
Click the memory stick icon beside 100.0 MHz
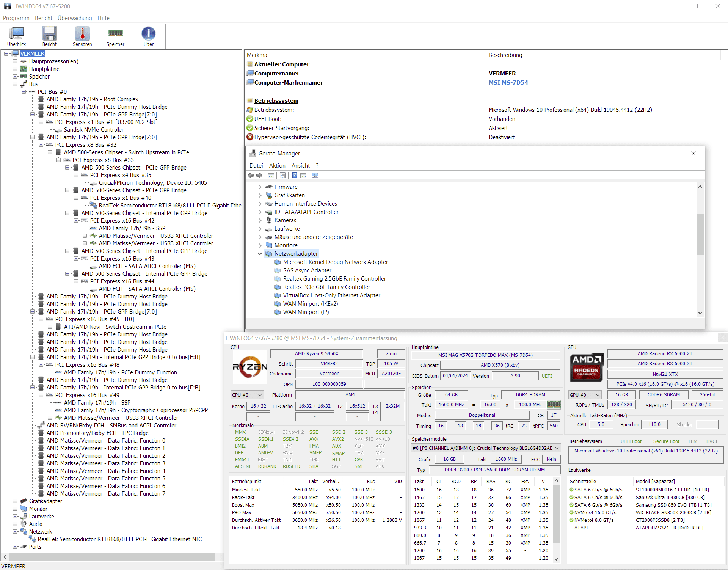point(554,404)
